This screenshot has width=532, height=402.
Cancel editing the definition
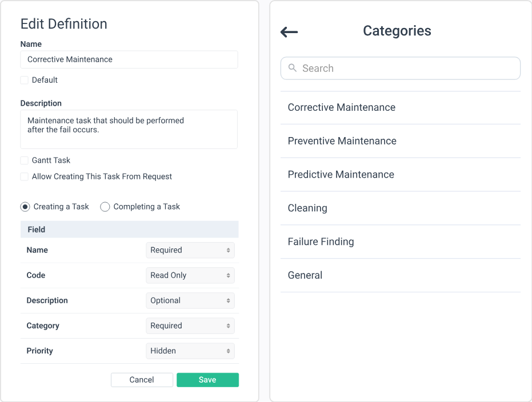(142, 379)
